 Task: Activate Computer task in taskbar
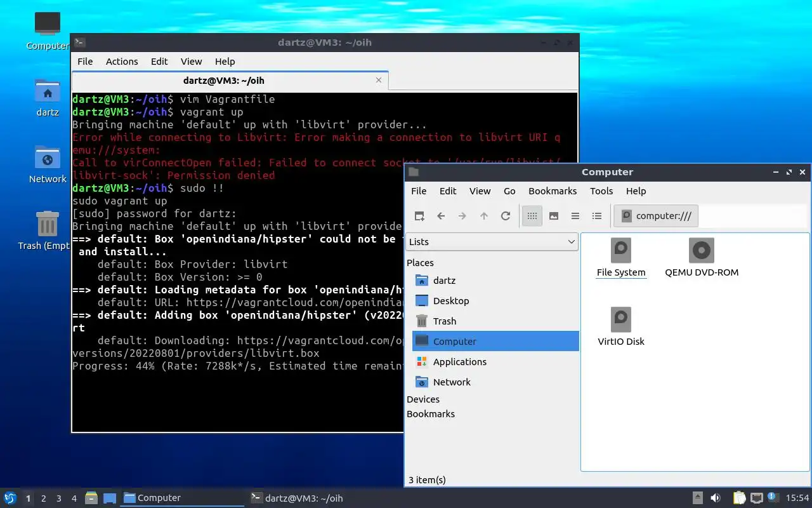point(183,498)
